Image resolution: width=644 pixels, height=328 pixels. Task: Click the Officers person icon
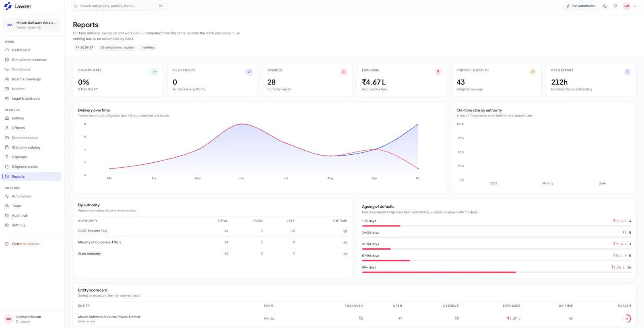coord(7,128)
